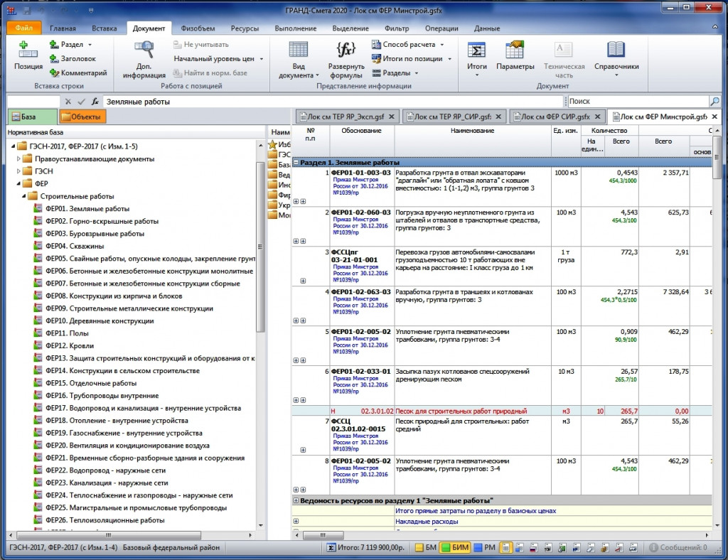Click the application logo in title bar
The width and height of the screenshot is (728, 560).
(x=11, y=10)
